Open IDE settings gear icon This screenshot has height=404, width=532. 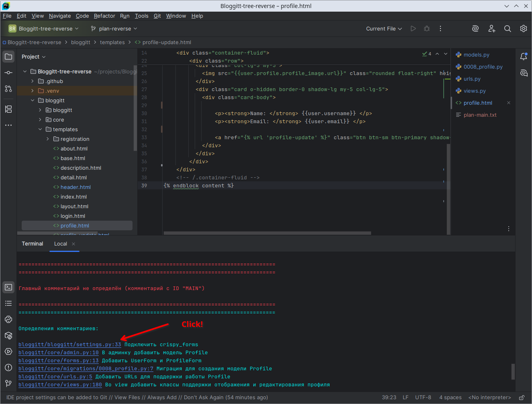click(x=524, y=28)
